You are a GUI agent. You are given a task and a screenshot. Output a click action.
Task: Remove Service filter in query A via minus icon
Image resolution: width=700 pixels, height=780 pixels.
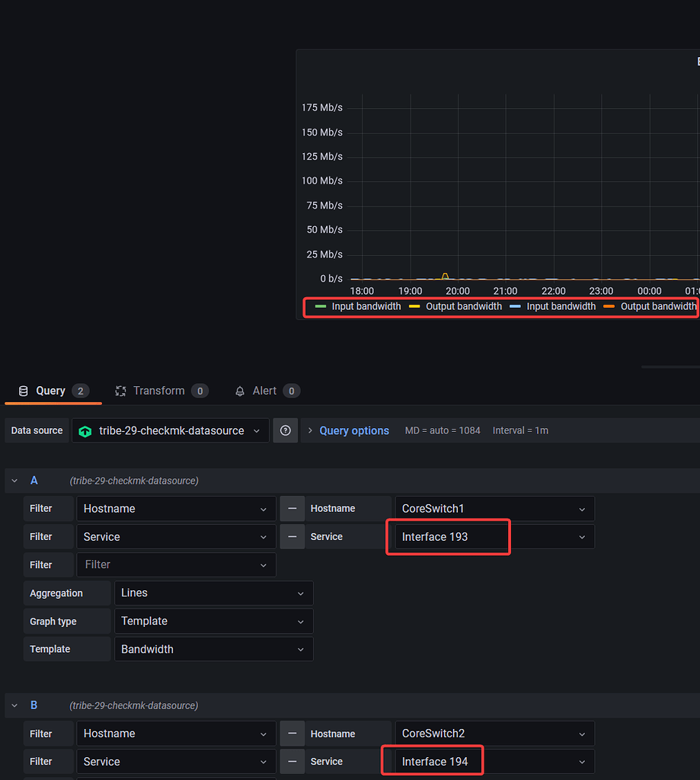[x=292, y=536]
